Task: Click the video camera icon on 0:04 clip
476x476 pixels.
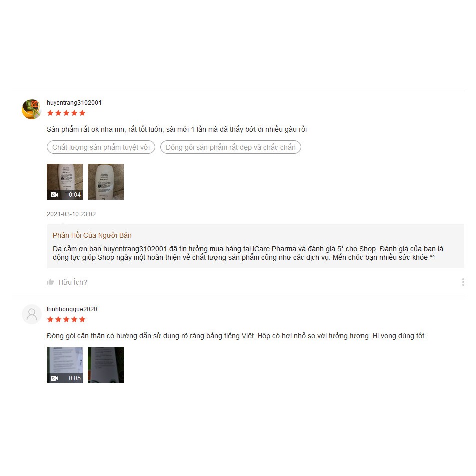Action: (x=54, y=195)
